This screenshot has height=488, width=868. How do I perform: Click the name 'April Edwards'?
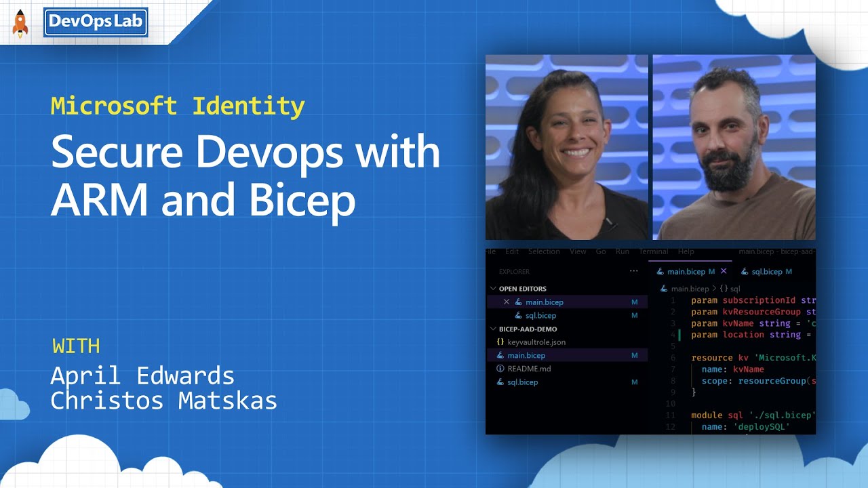(x=142, y=375)
